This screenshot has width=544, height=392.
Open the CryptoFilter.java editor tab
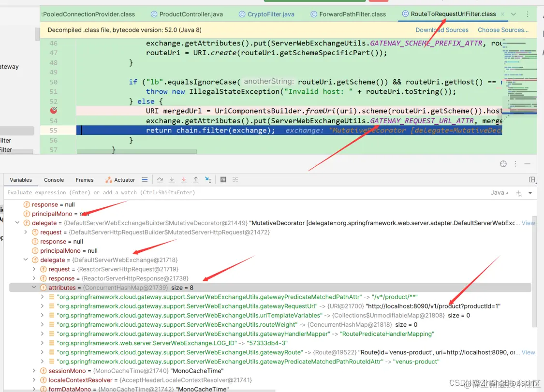[x=267, y=14]
